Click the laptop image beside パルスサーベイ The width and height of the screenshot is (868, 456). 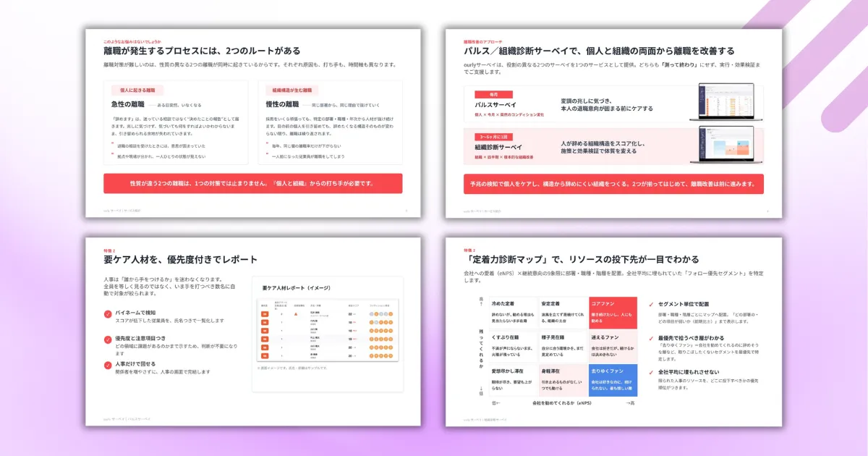tap(726, 102)
